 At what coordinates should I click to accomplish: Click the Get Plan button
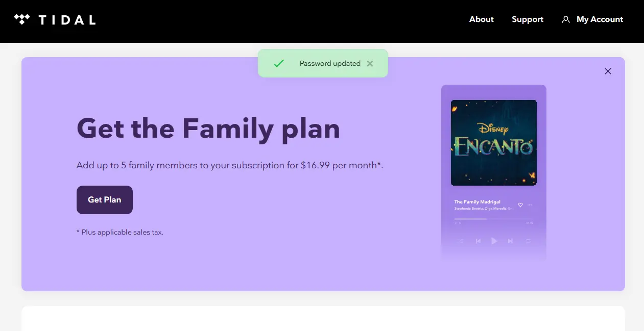(105, 200)
